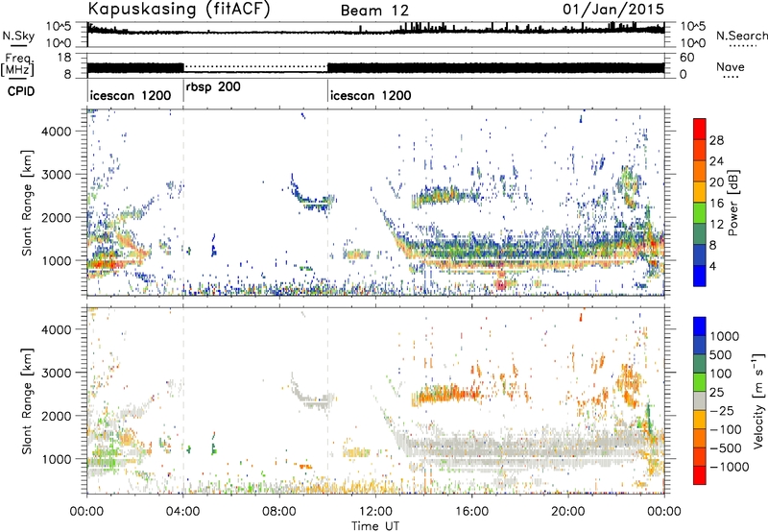Click the date "01/Jan/2015"

click(613, 10)
